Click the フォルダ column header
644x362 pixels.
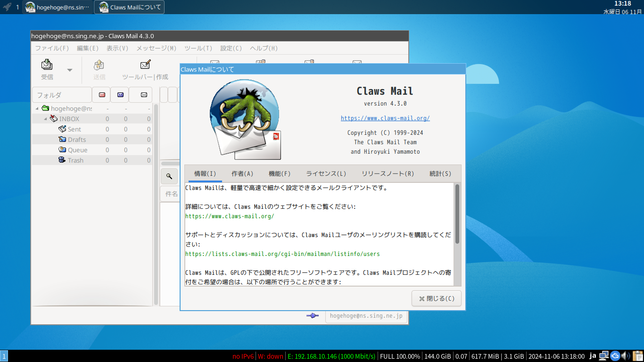click(62, 95)
